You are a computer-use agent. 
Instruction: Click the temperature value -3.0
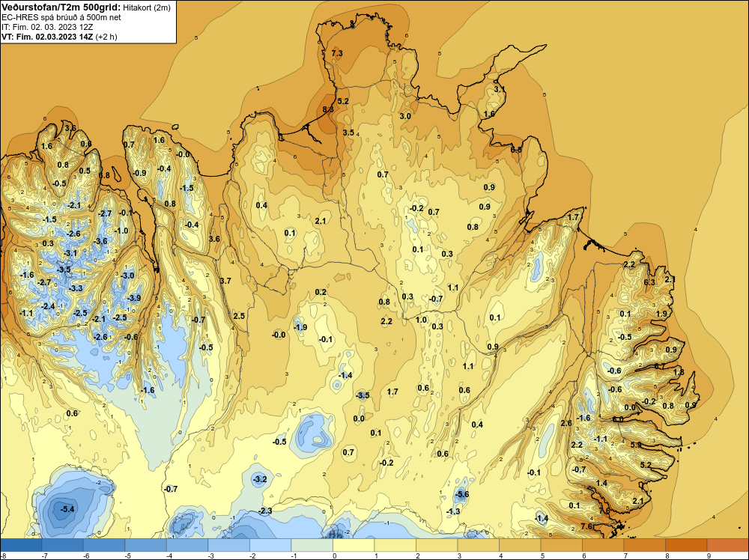(x=127, y=276)
